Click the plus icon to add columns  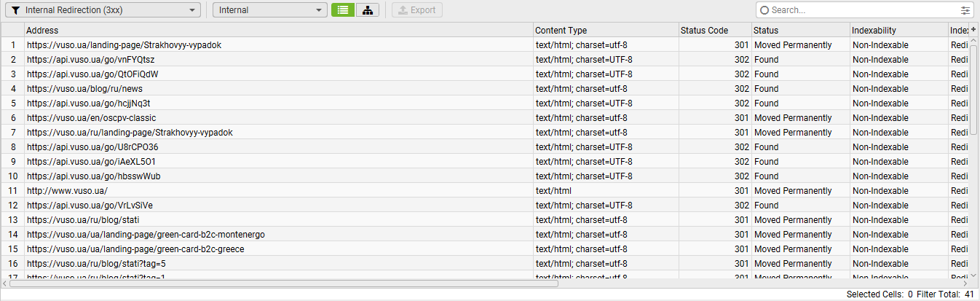974,29
